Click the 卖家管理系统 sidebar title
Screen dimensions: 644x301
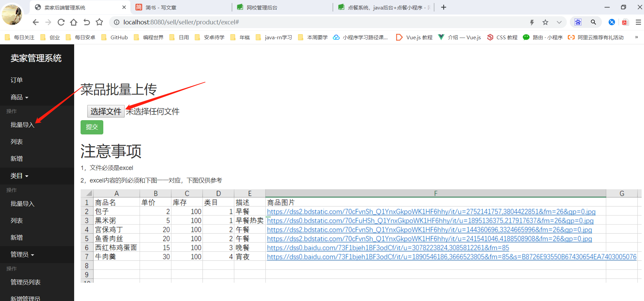click(36, 58)
